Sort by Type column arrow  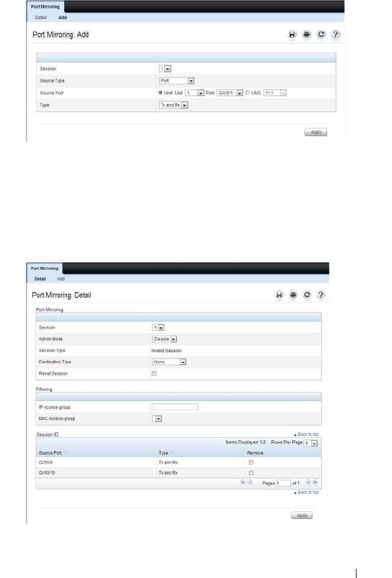pos(172,452)
